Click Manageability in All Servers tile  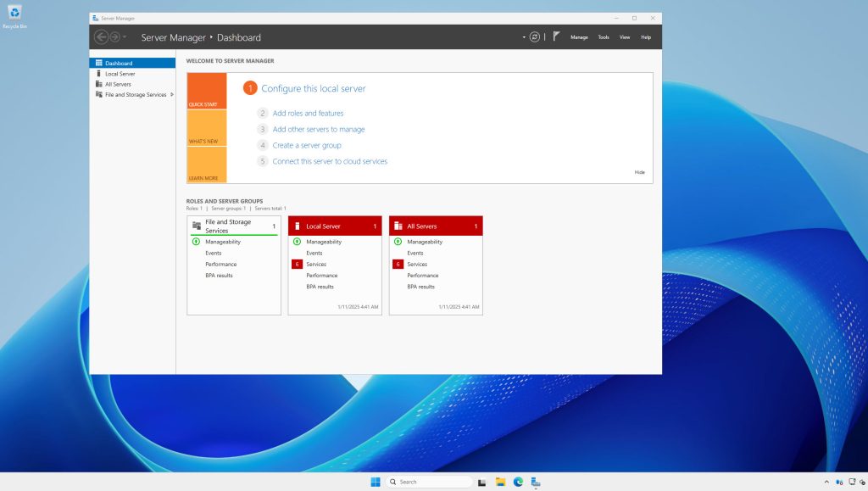click(425, 242)
